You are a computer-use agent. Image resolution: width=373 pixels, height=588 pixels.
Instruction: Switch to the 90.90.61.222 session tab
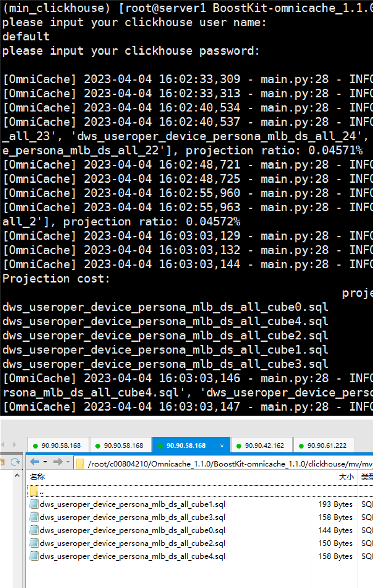click(324, 445)
